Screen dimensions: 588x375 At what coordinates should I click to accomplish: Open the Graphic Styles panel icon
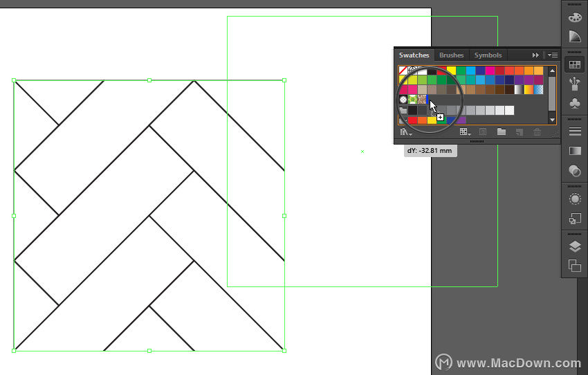[x=574, y=218]
